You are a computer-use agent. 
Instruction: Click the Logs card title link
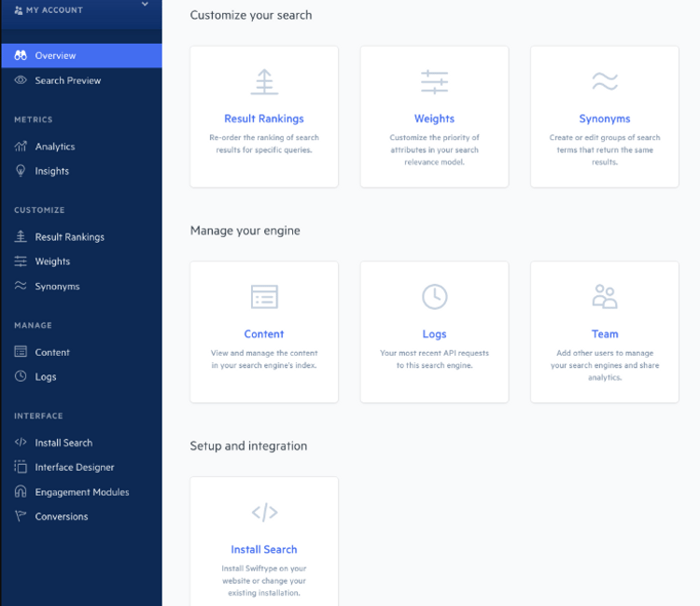(x=434, y=334)
